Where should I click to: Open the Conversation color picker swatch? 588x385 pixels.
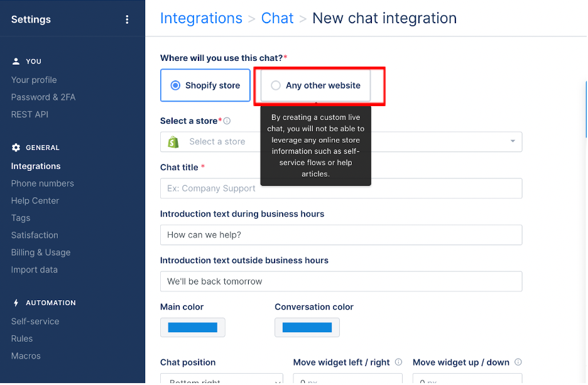tap(307, 328)
